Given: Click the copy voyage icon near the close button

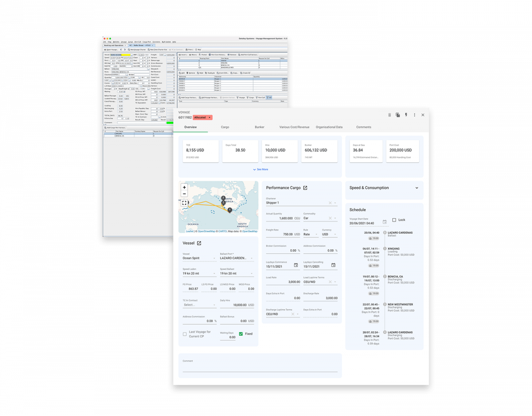Looking at the screenshot, I should coord(398,115).
